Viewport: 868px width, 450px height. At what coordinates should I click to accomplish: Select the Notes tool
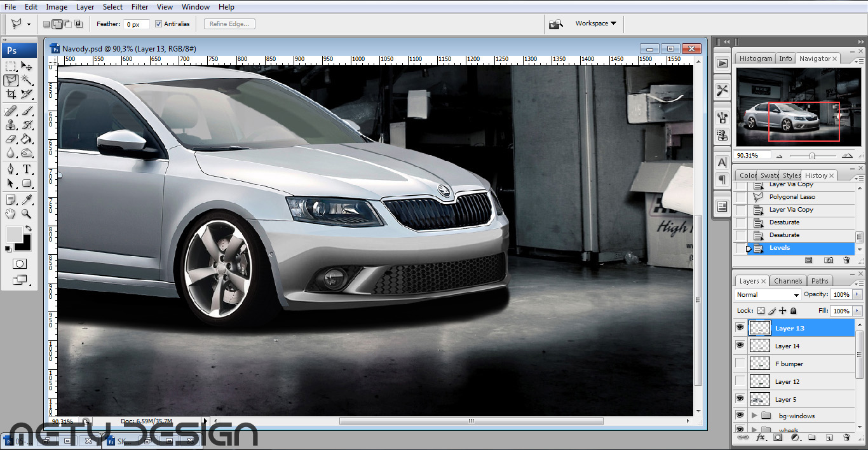click(11, 200)
